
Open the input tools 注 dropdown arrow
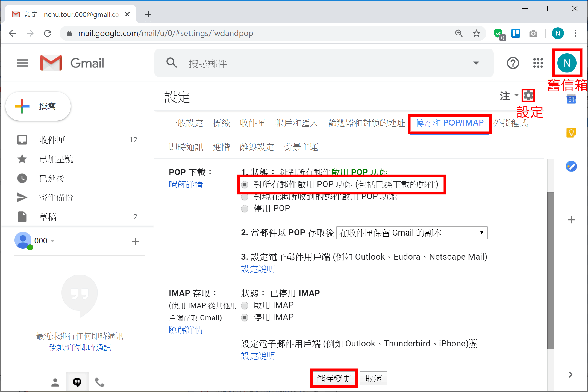tap(516, 95)
